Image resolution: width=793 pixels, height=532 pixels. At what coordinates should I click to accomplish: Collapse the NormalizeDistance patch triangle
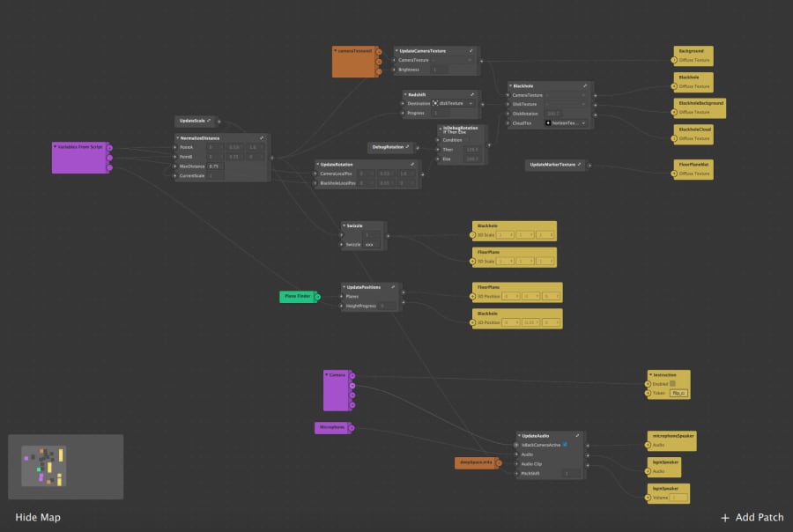tap(177, 138)
